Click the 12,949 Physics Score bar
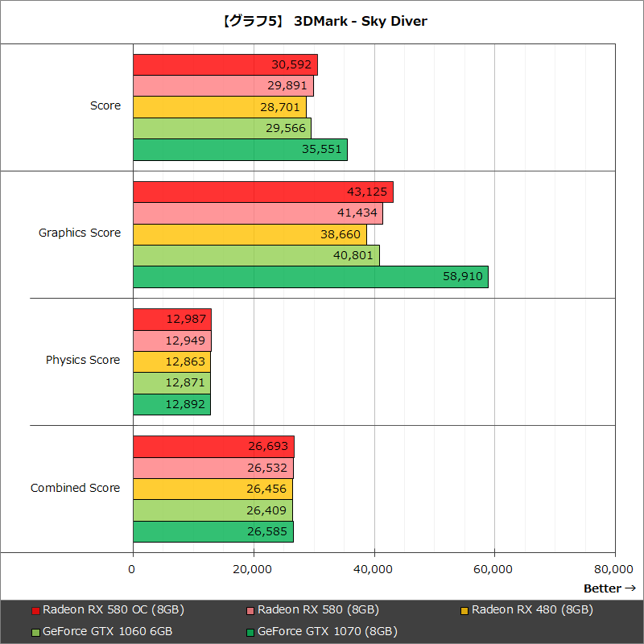Viewport: 644px width, 644px height. tap(172, 341)
